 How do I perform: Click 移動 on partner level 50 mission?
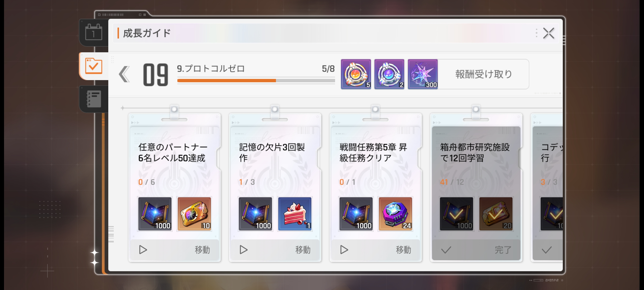[x=175, y=250]
